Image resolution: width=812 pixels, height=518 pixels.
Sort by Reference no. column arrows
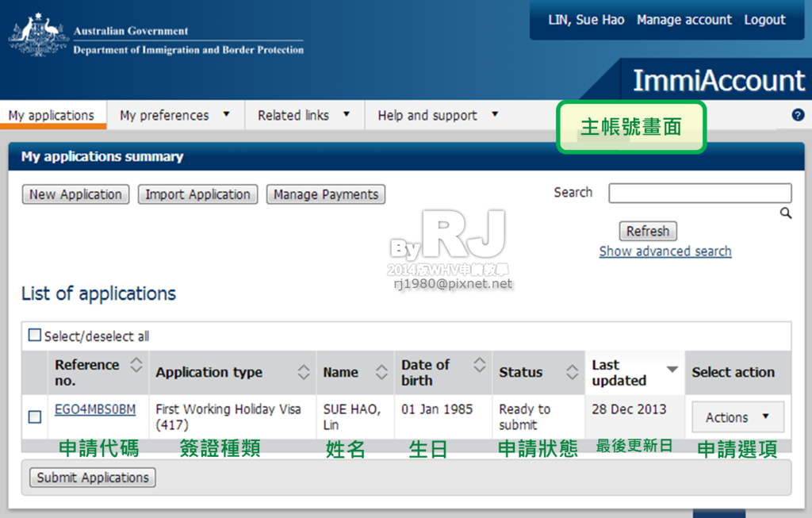point(136,364)
